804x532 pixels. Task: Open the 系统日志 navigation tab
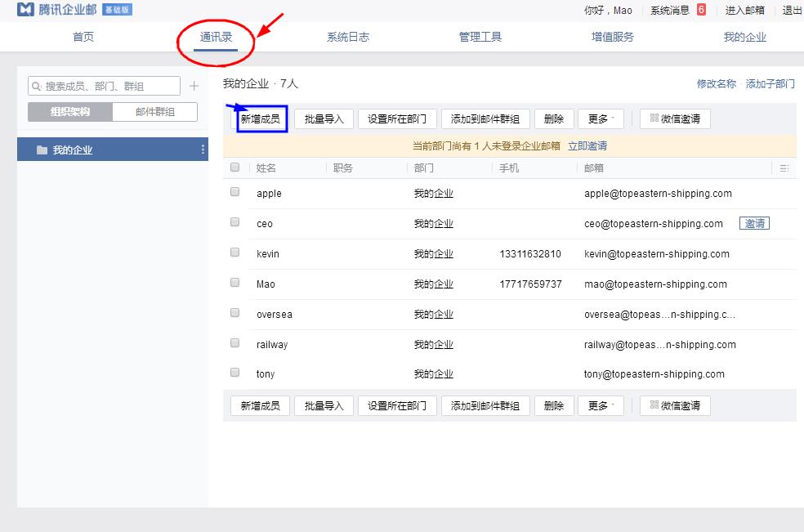[348, 37]
